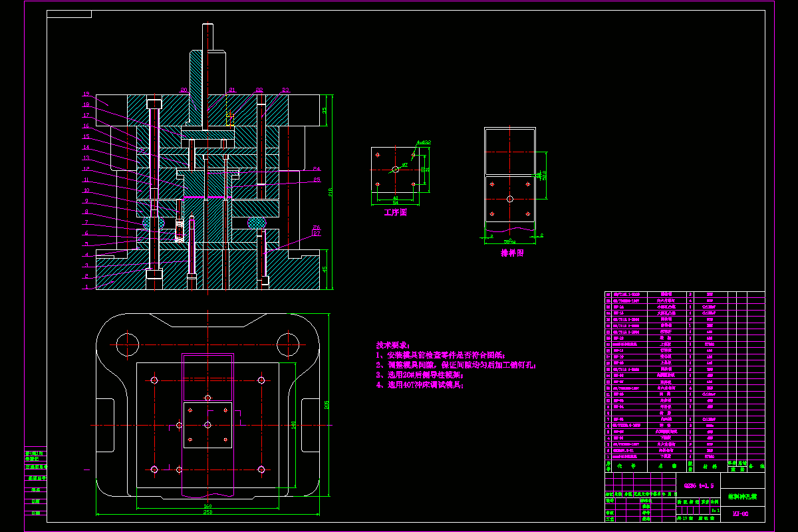Screen dimensions: 798x532
Task: Select part balloon number '11'
Action: point(86,180)
